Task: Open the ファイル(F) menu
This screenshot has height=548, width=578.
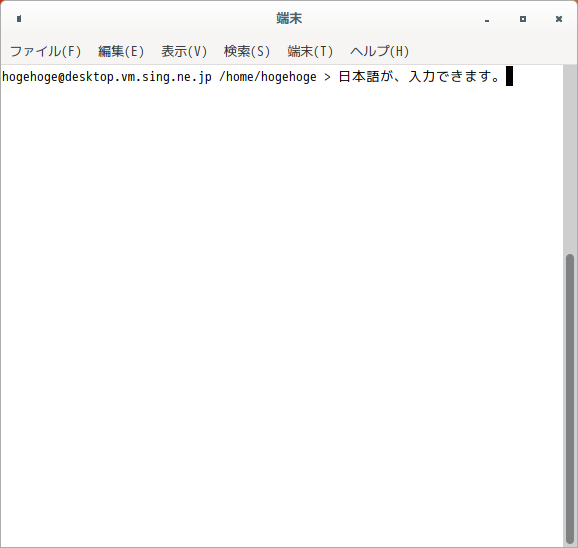Action: 45,51
